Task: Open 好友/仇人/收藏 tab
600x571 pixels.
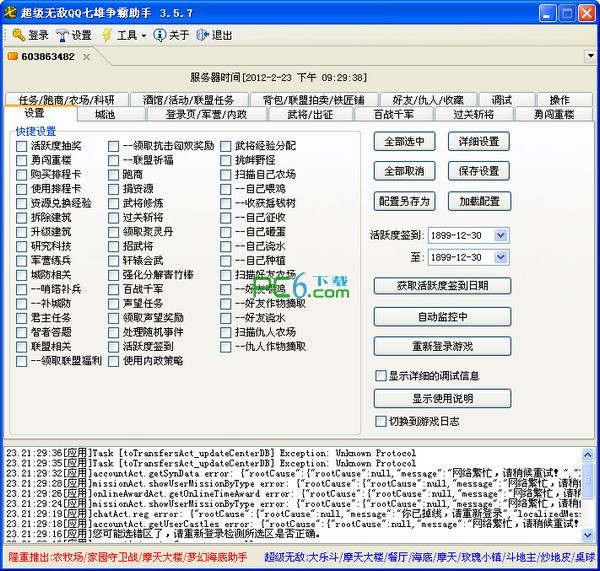Action: pos(428,100)
